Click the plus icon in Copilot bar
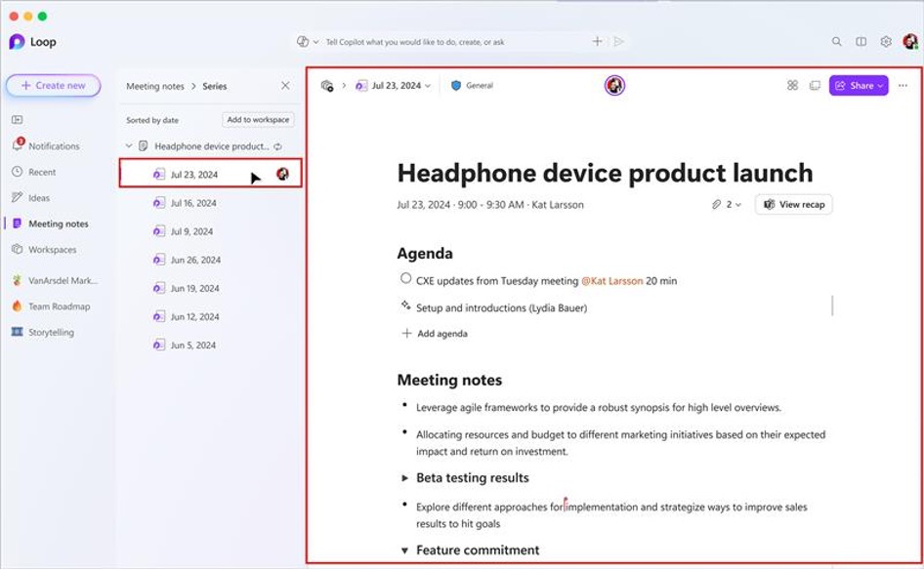Image resolution: width=924 pixels, height=570 pixels. click(x=597, y=41)
